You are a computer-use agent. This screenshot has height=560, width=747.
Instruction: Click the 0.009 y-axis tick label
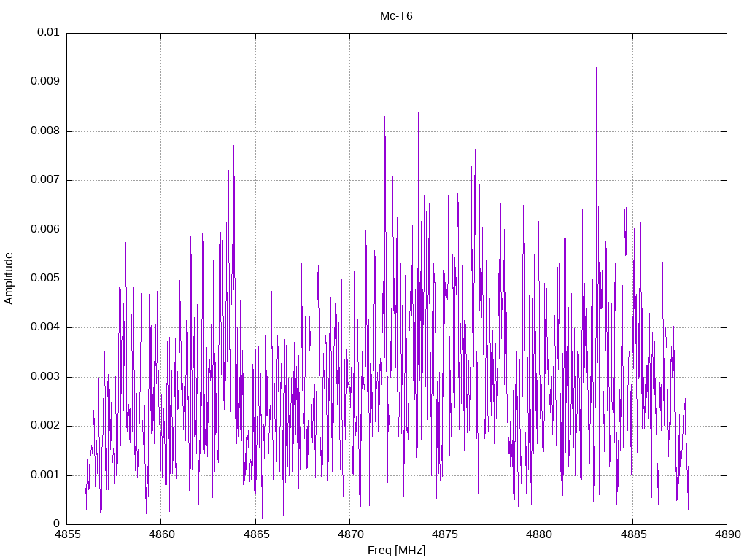(45, 82)
